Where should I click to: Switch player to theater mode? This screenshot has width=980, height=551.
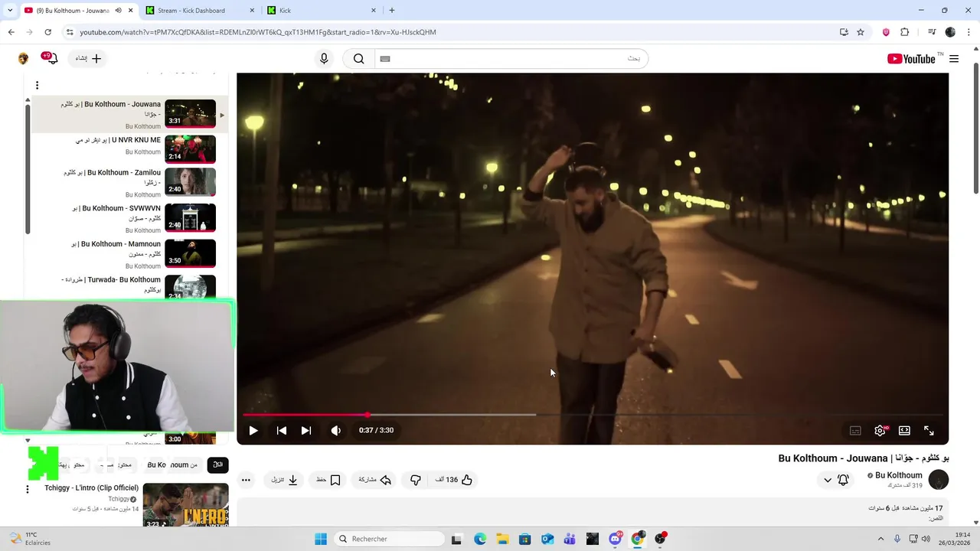pyautogui.click(x=904, y=431)
